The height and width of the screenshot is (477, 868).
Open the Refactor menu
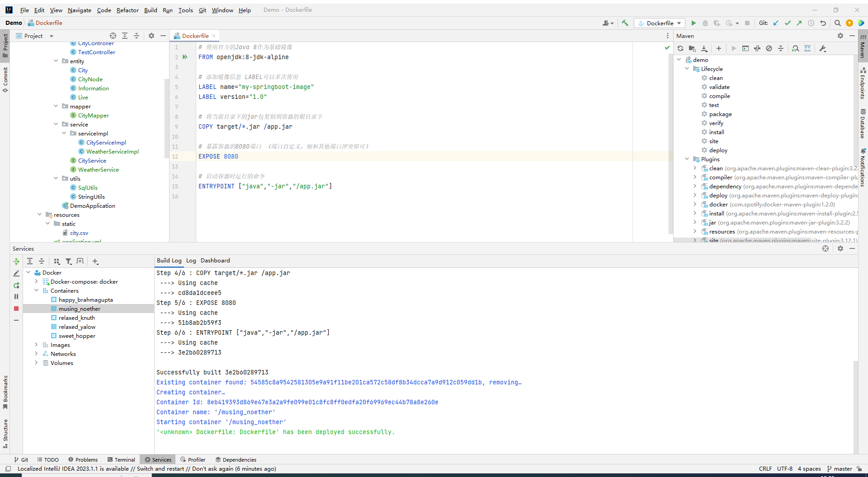127,10
